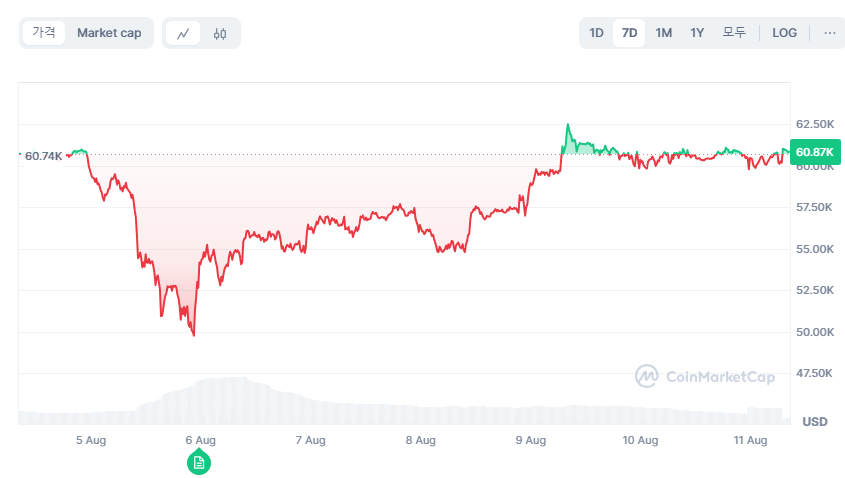
Task: Click the 9 Aug date label
Action: point(530,440)
